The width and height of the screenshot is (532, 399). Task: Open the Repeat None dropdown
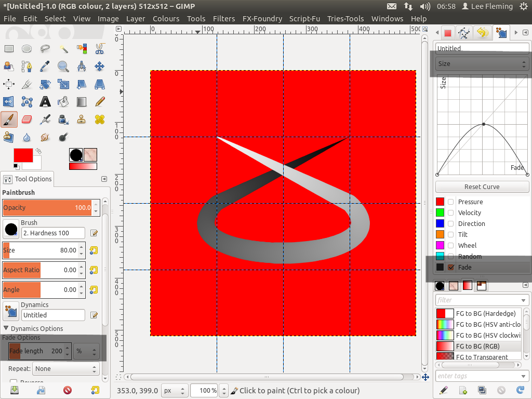[66, 369]
